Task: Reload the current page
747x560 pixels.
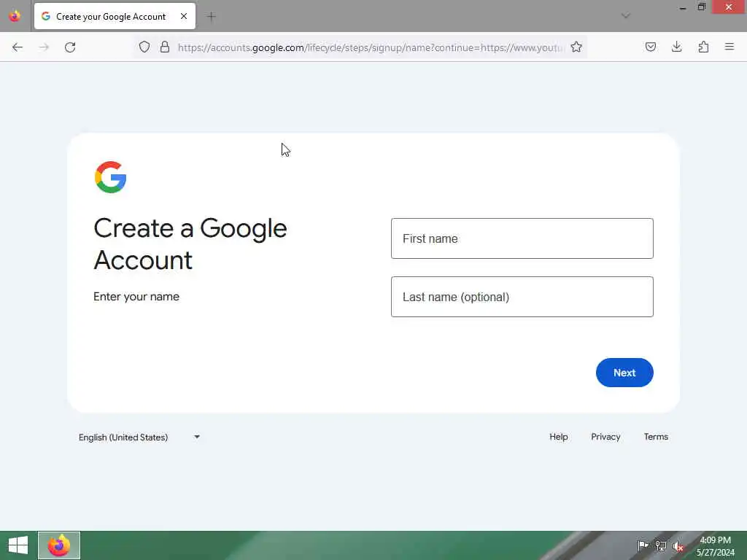Action: click(x=70, y=47)
